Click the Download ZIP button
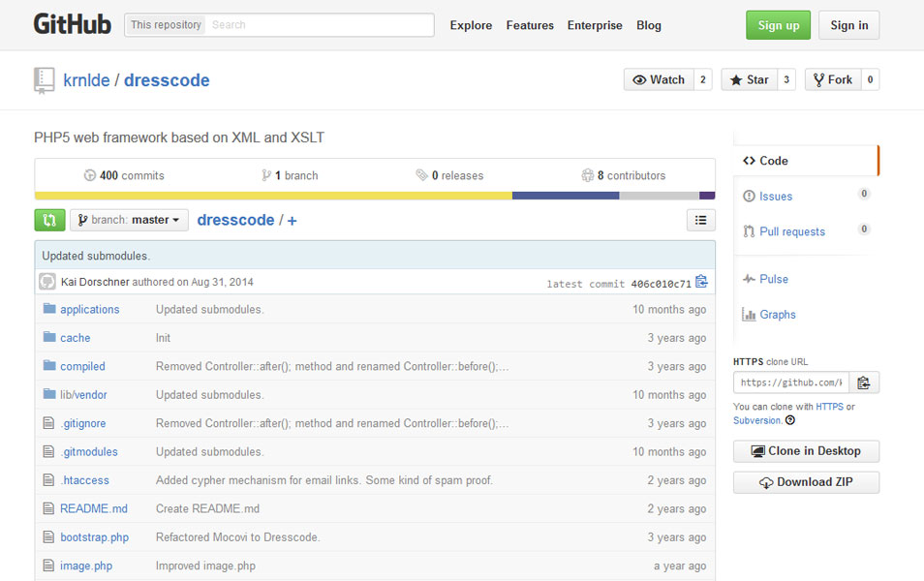 806,482
